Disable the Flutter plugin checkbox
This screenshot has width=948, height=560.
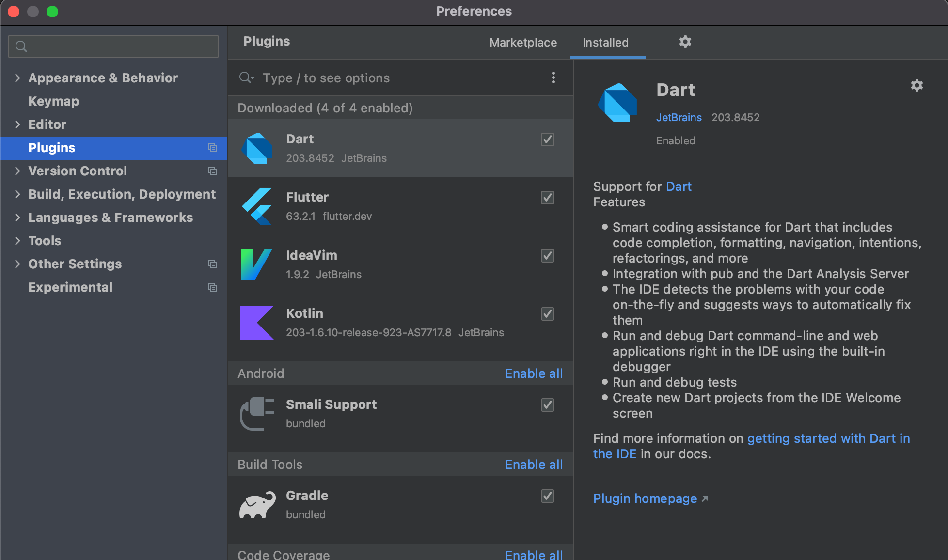(547, 198)
